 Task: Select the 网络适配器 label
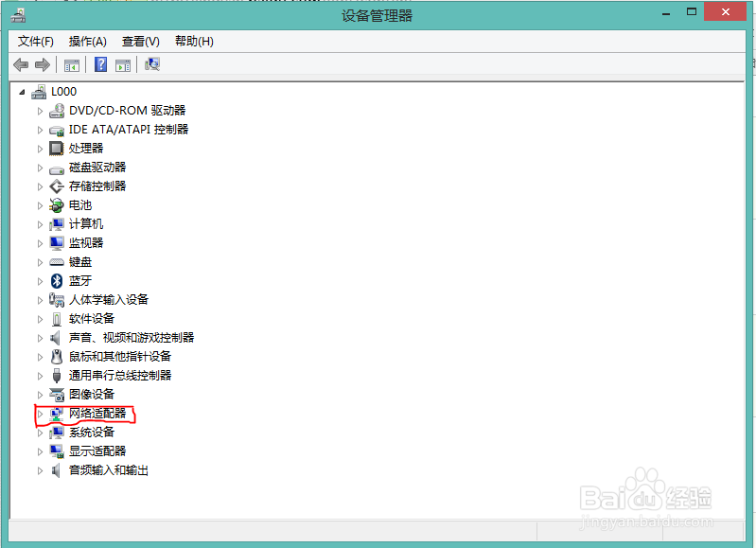97,413
